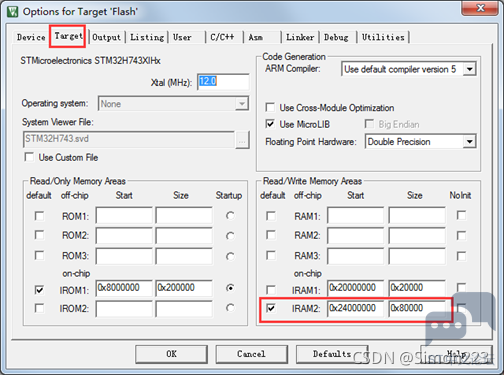This screenshot has height=375, width=504.
Task: Click the Cancel button
Action: (252, 354)
